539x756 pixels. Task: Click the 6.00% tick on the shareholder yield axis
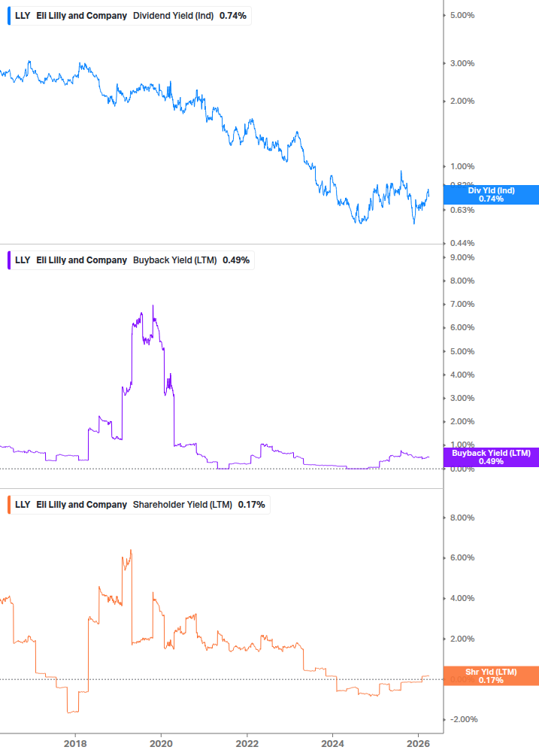462,558
